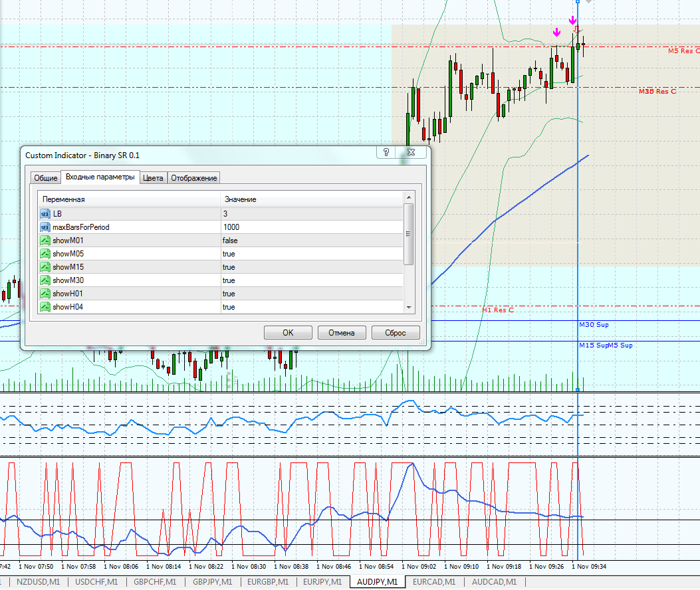The height and width of the screenshot is (590, 700).
Task: Click the integer icon beside maxBarsForPeriod
Action: tap(45, 227)
